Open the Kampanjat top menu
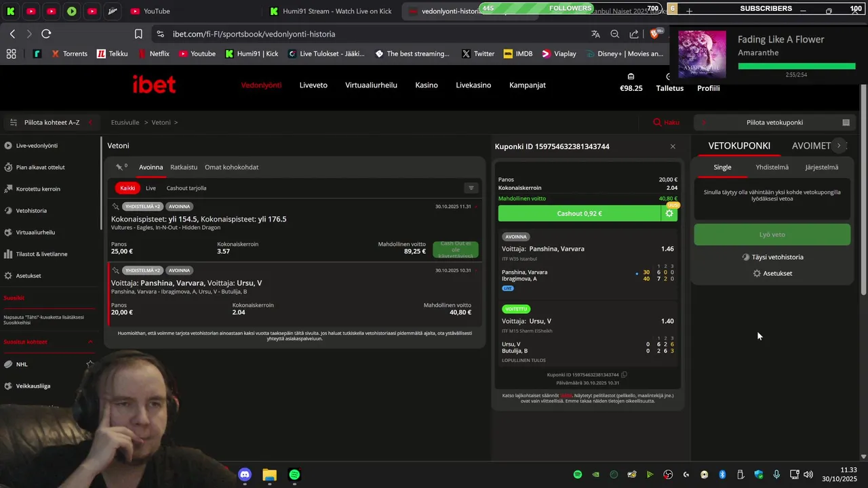Screen dimensions: 868x488 (x=528, y=85)
